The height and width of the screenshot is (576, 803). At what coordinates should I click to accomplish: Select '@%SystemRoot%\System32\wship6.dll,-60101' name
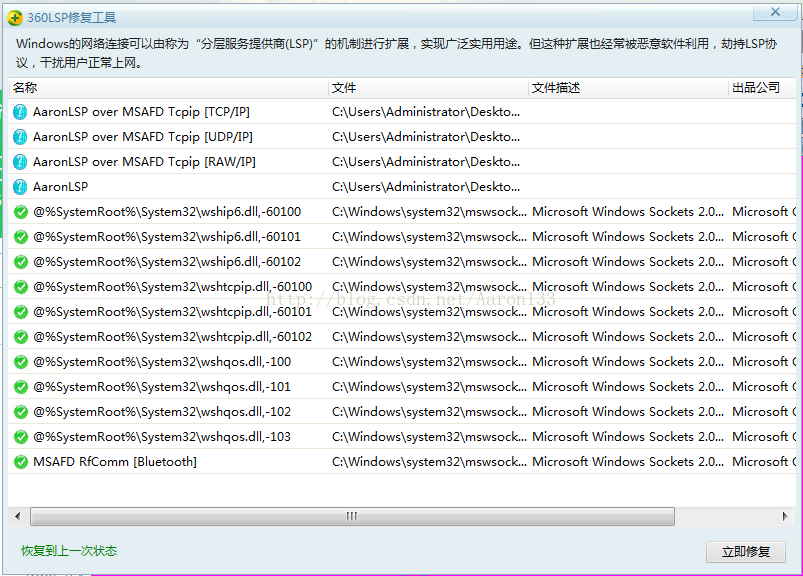coord(167,237)
